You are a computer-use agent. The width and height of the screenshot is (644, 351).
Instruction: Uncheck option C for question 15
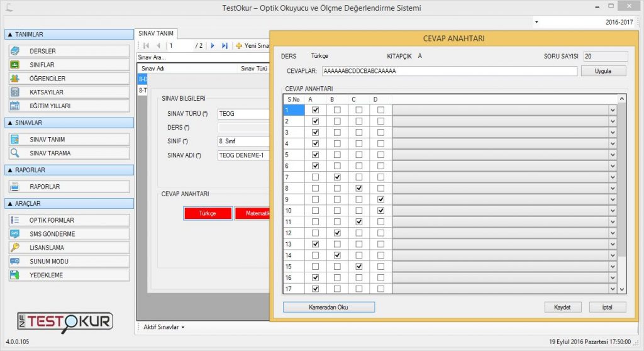tap(359, 266)
